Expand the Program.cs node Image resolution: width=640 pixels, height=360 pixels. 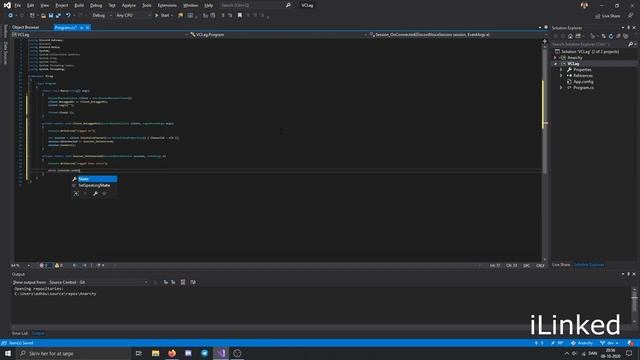point(561,88)
